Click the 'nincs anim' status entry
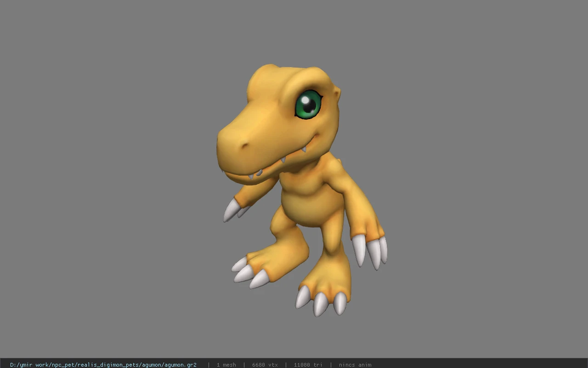 pos(355,365)
